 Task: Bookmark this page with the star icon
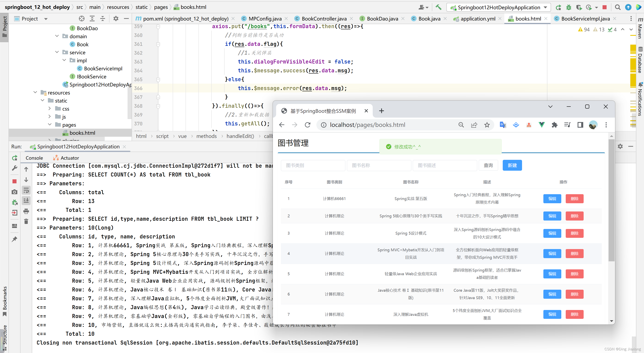(x=487, y=125)
